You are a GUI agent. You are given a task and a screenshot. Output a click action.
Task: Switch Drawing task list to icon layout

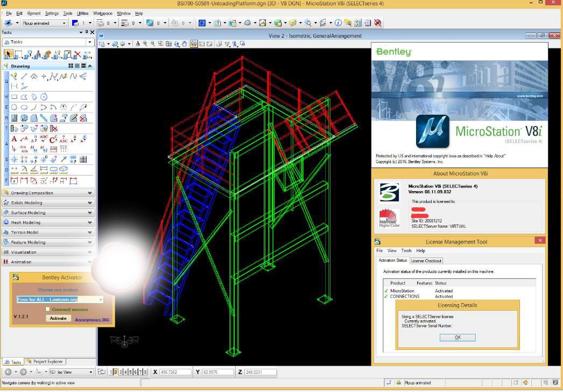coord(71,66)
